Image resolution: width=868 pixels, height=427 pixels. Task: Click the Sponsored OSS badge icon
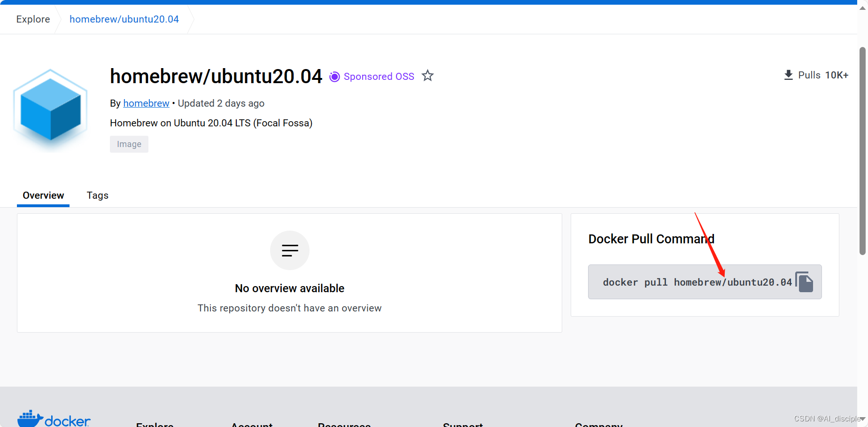click(x=334, y=77)
